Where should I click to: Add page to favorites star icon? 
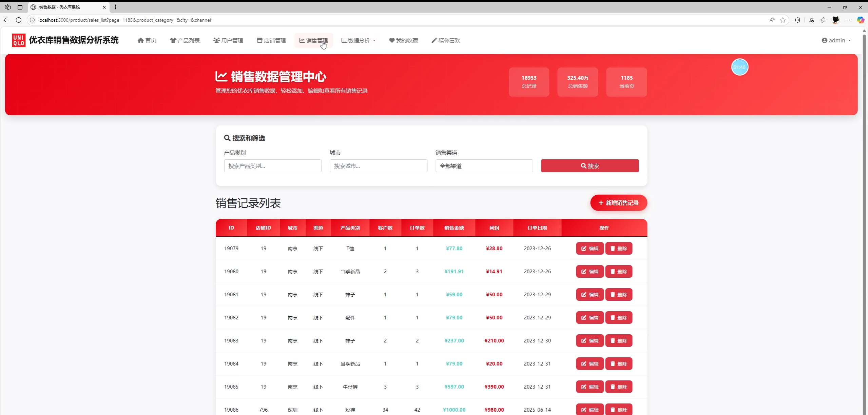(783, 20)
